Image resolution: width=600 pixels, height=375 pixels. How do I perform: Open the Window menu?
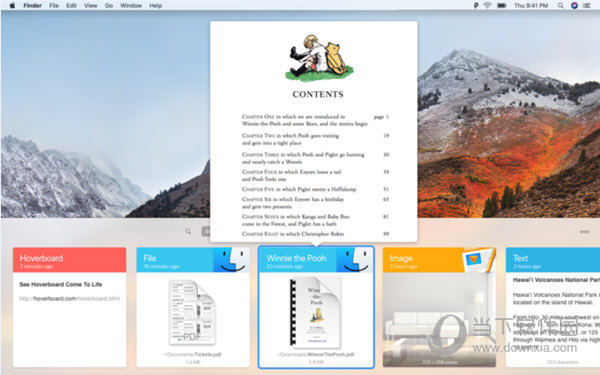(x=131, y=6)
